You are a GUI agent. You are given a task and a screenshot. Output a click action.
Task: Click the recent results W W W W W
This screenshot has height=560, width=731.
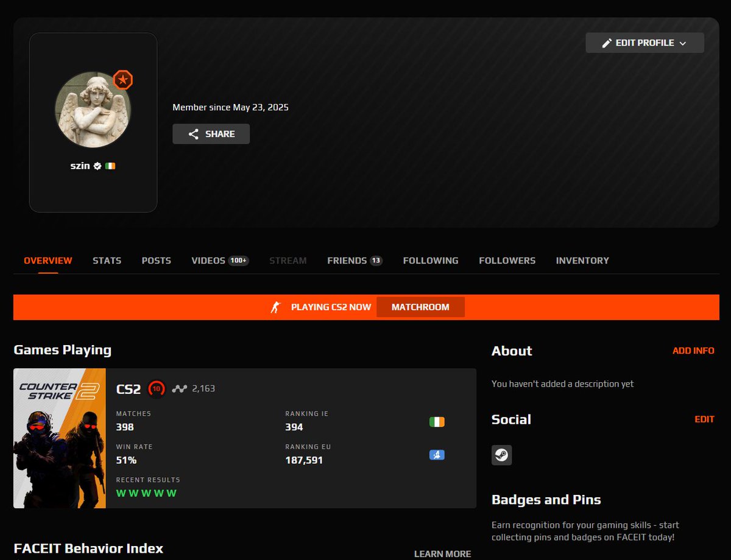[x=146, y=493]
